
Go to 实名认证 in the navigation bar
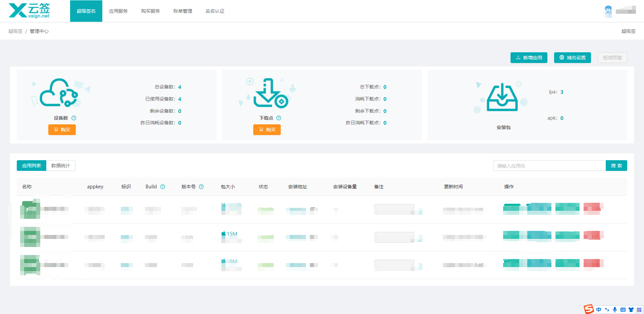[215, 11]
